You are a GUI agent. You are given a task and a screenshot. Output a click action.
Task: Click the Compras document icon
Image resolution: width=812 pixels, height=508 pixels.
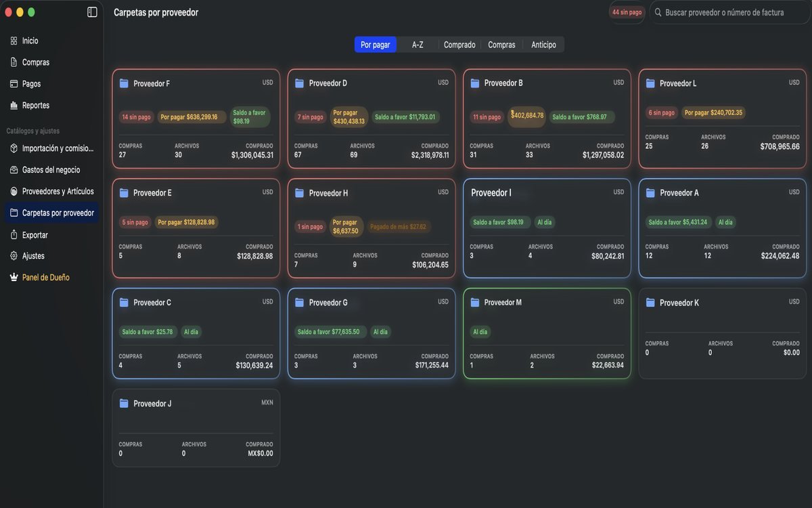14,62
